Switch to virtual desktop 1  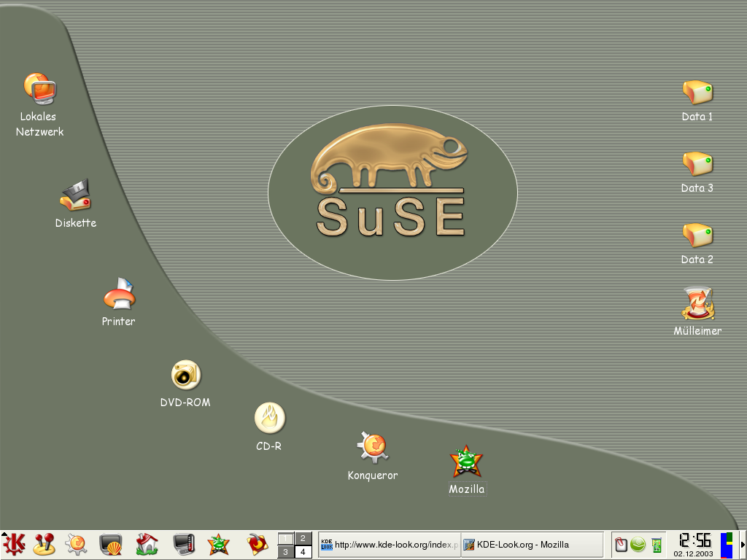point(285,539)
